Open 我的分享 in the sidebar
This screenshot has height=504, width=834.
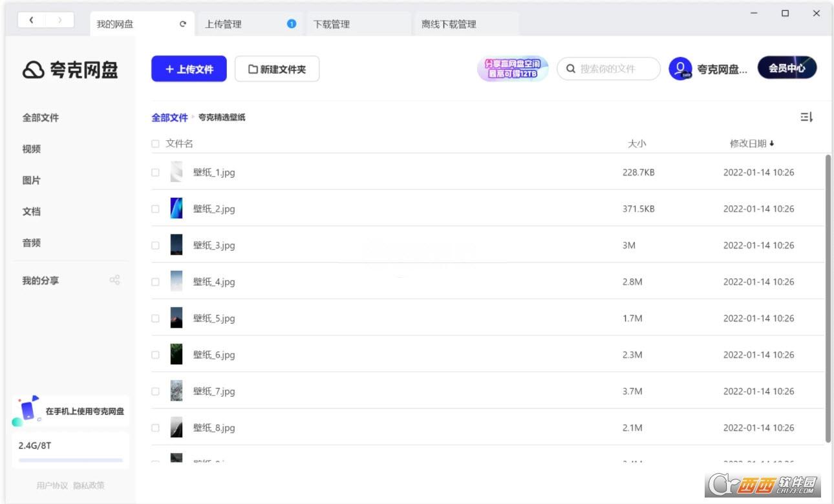click(x=41, y=280)
